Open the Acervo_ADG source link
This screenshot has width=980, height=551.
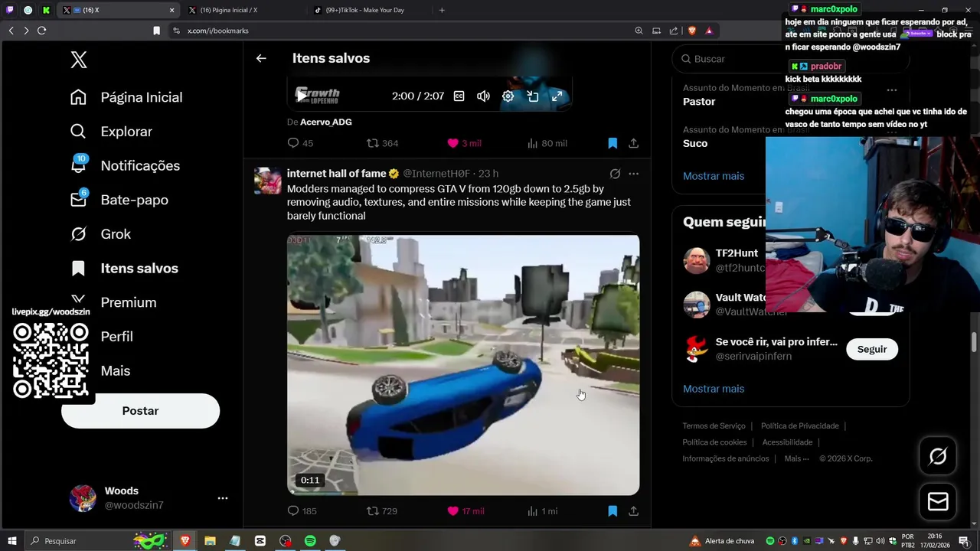(x=326, y=122)
